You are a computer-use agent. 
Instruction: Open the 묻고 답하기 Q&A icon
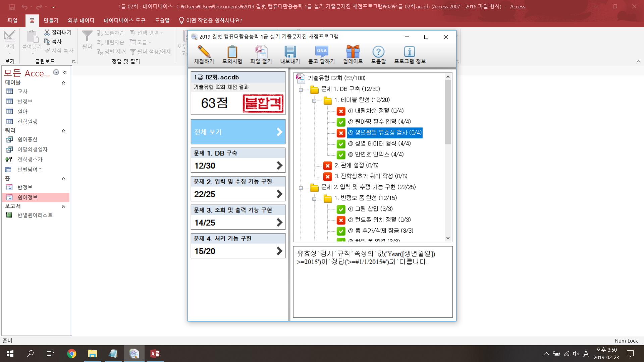click(x=321, y=52)
